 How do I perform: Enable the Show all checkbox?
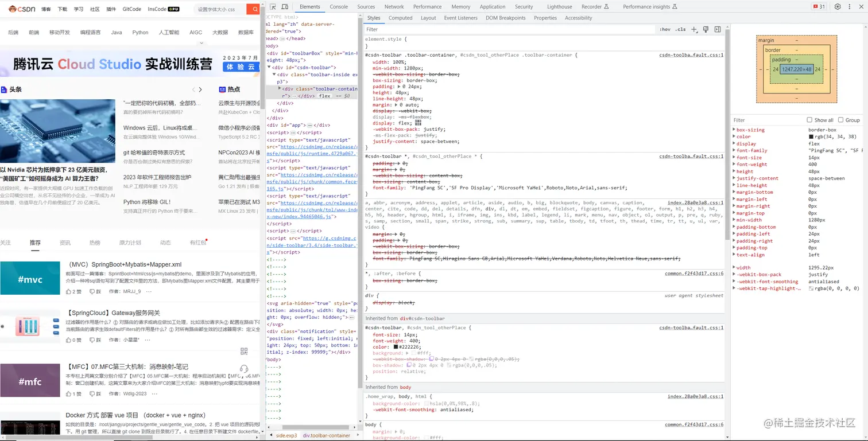[809, 120]
